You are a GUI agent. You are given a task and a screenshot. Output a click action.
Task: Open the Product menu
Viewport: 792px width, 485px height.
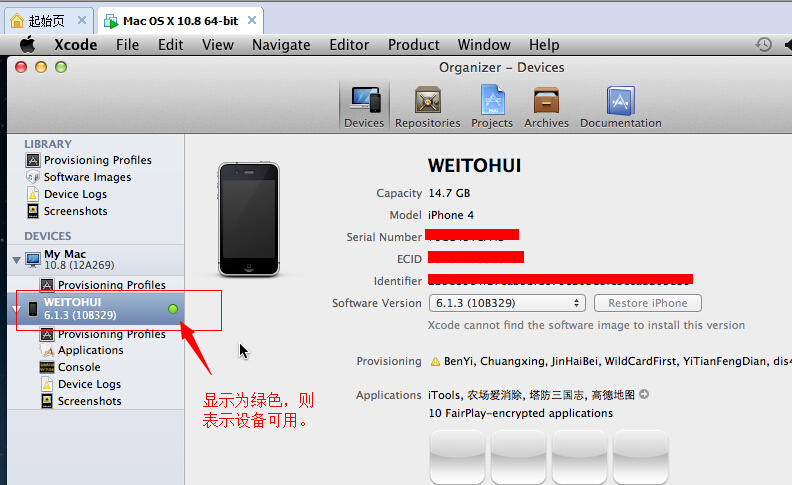[414, 45]
